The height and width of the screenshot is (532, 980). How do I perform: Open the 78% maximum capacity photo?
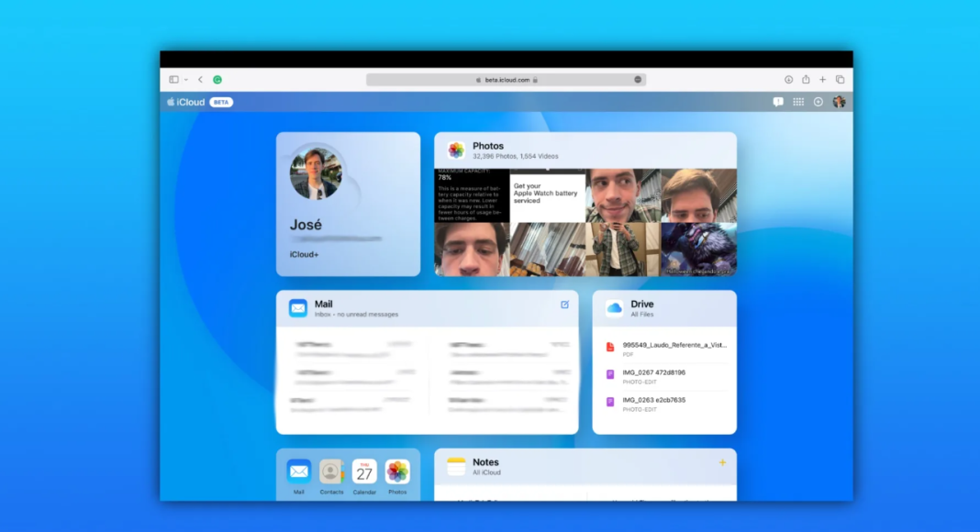(472, 195)
